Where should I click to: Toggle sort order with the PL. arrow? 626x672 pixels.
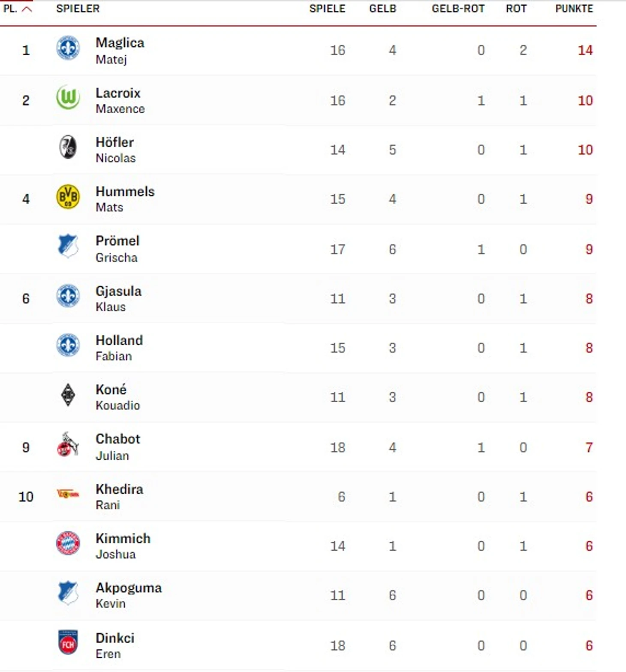(27, 9)
